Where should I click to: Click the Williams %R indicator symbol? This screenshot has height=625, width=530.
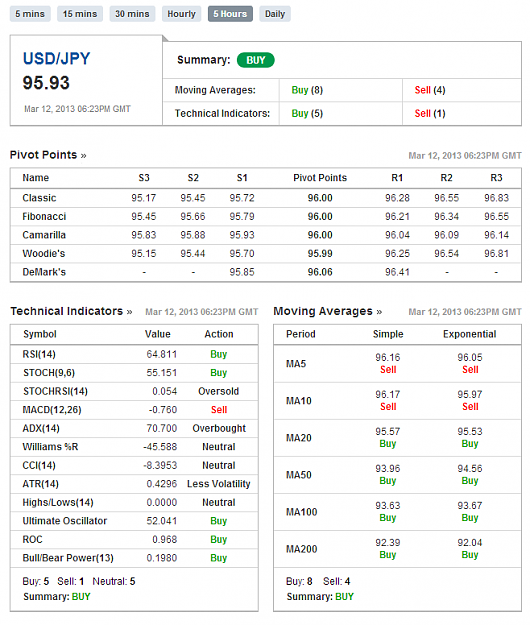click(50, 447)
